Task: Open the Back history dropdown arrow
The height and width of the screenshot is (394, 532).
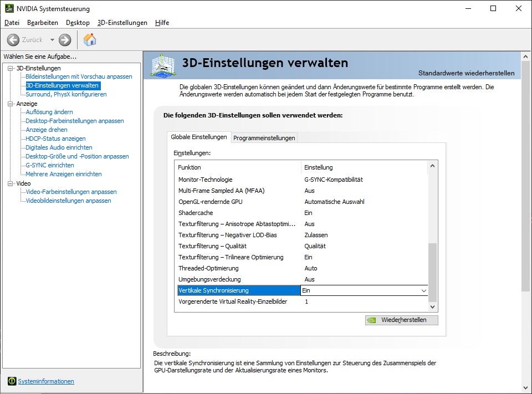Action: 52,40
